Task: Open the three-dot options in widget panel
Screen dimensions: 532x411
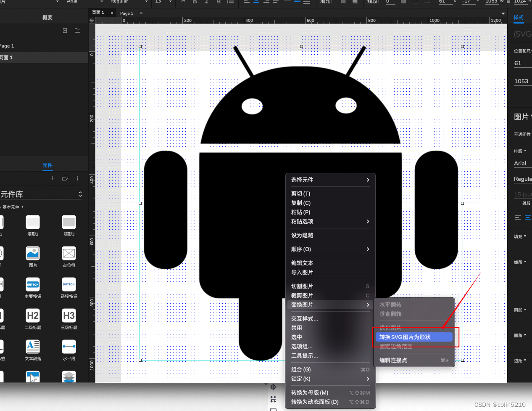Action: [77, 178]
